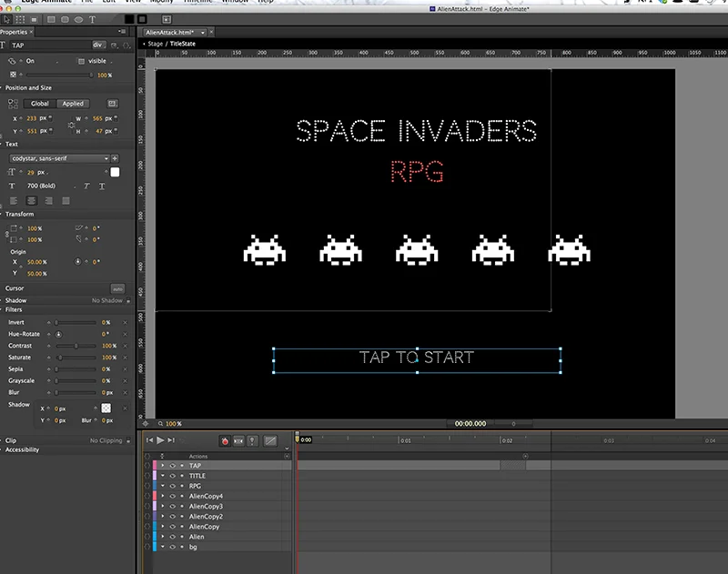Select the Rectangle tool

coord(51,19)
